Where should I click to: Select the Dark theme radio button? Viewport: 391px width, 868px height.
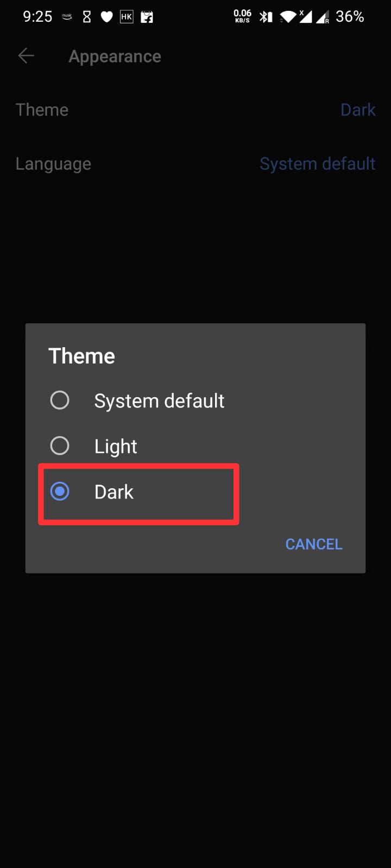click(60, 492)
